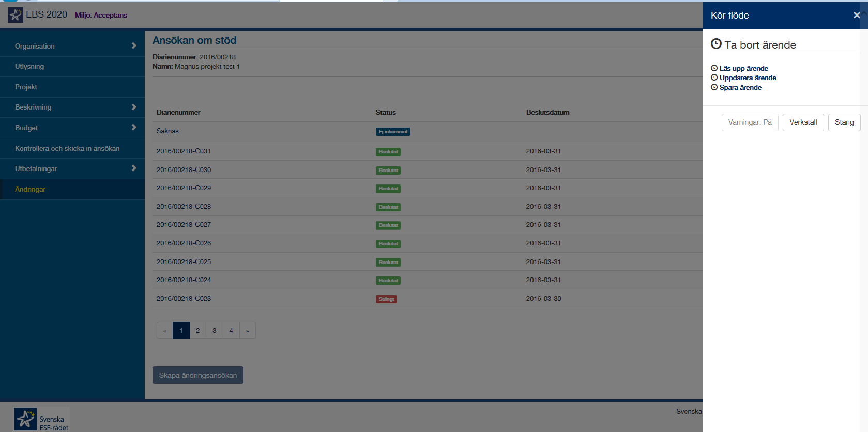Expand the Budget menu chevron
The image size is (868, 432).
point(134,127)
